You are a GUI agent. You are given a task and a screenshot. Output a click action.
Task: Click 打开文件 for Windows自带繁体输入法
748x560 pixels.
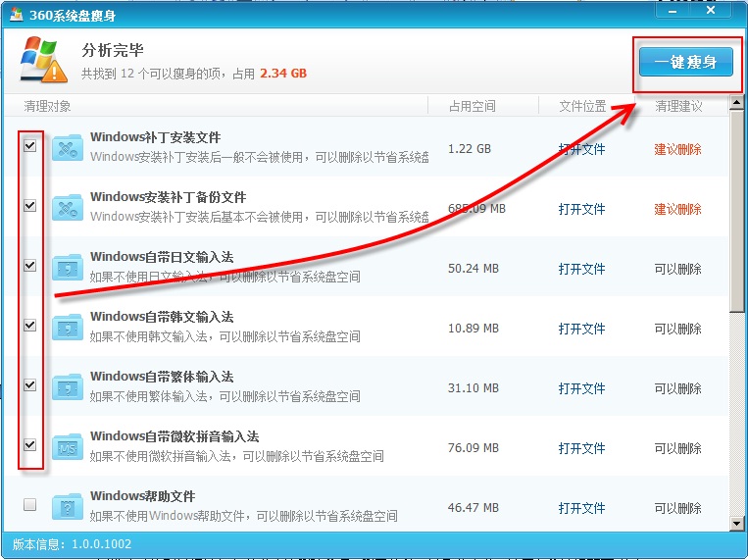tap(581, 388)
